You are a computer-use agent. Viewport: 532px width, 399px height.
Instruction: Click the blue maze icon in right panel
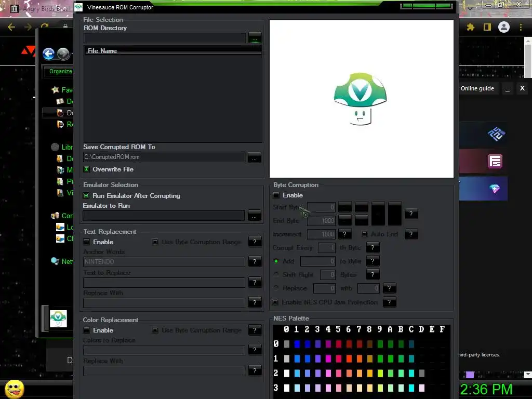[496, 134]
